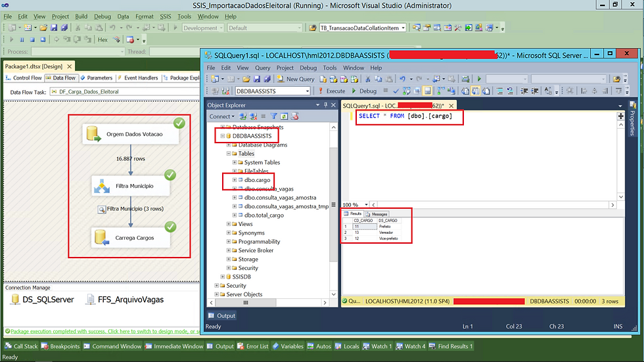Switch to the Control Flow tab

coord(24,78)
